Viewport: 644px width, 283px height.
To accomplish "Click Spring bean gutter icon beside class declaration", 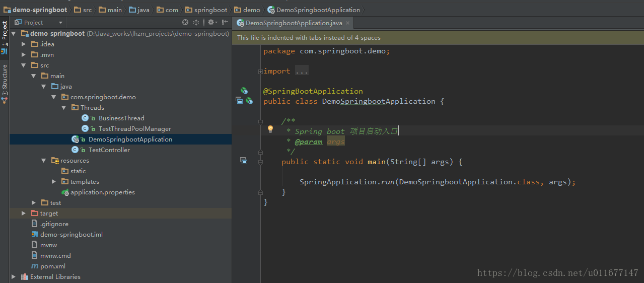I will (x=249, y=101).
